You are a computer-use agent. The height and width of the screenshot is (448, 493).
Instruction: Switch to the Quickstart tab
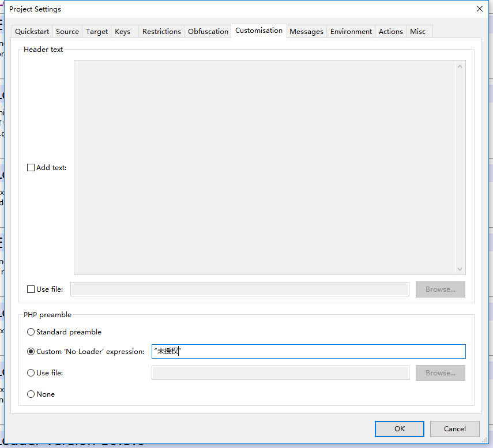32,31
